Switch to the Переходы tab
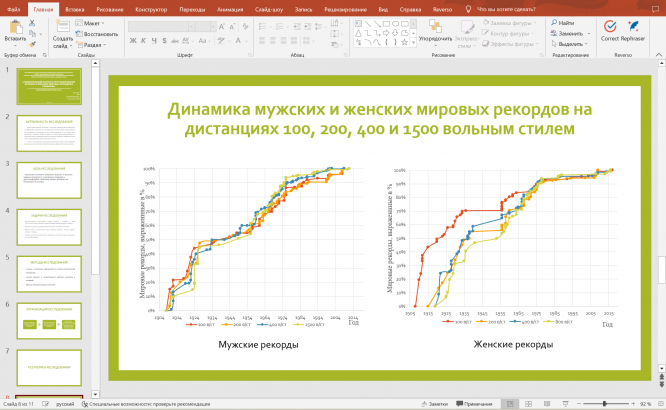 192,9
